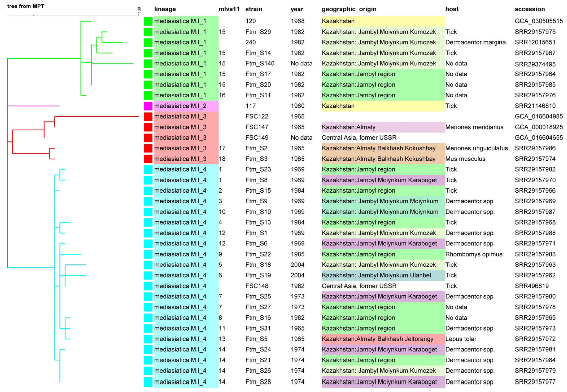Click the yellow Kazakhstan highlight for strain 117

tap(338, 106)
